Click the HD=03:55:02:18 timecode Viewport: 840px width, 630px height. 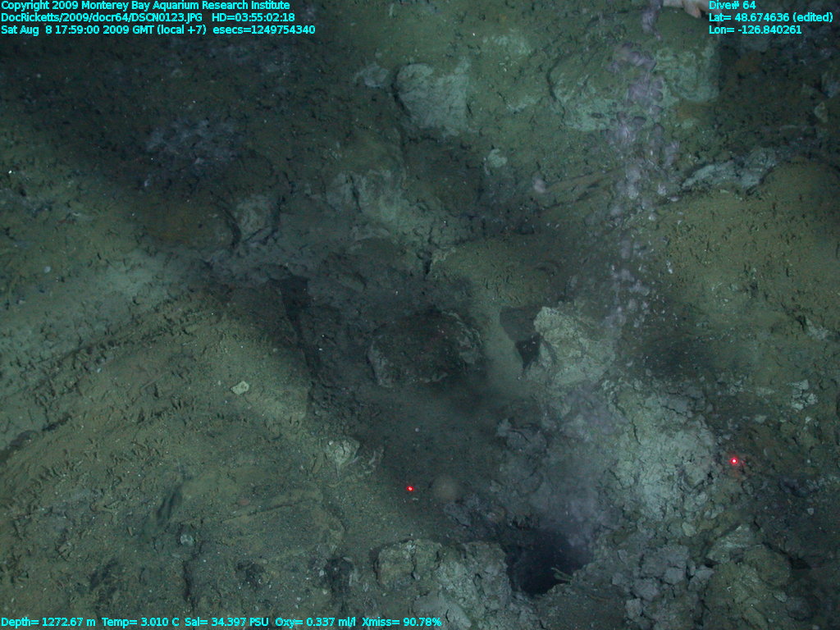pyautogui.click(x=253, y=17)
